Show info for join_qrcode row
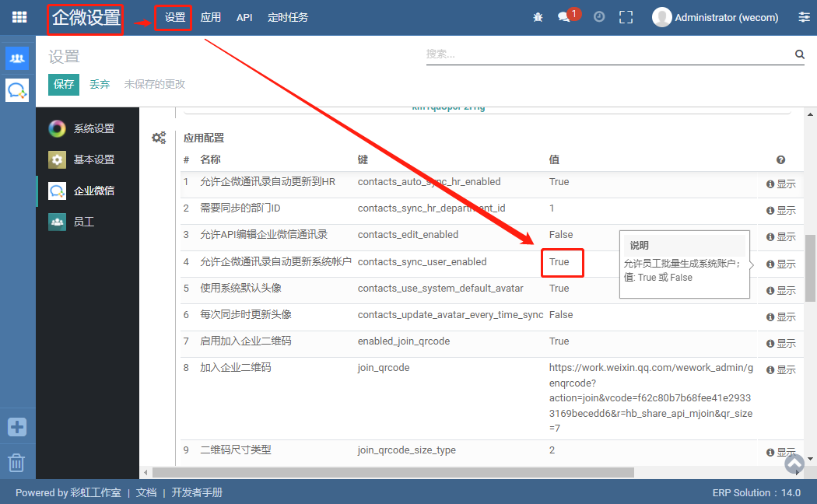 point(780,369)
